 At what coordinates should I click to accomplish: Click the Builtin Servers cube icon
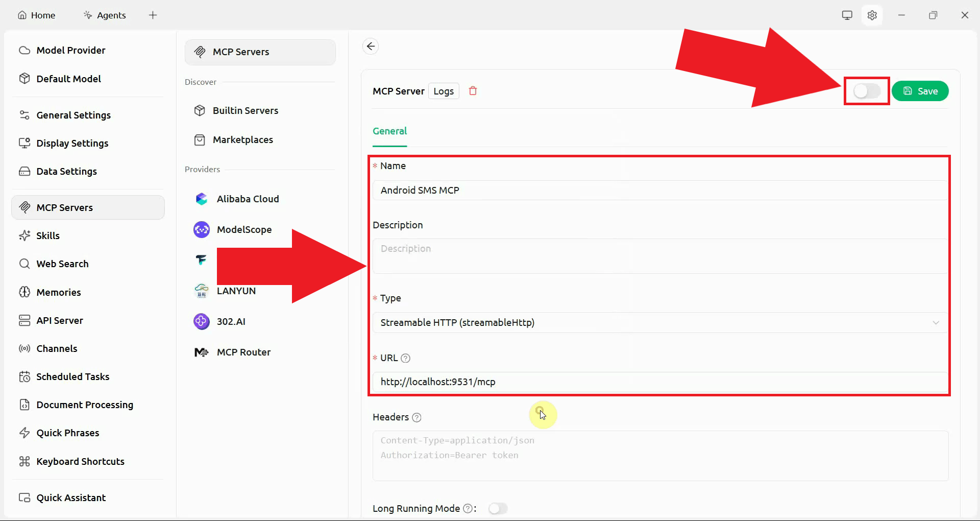click(200, 110)
